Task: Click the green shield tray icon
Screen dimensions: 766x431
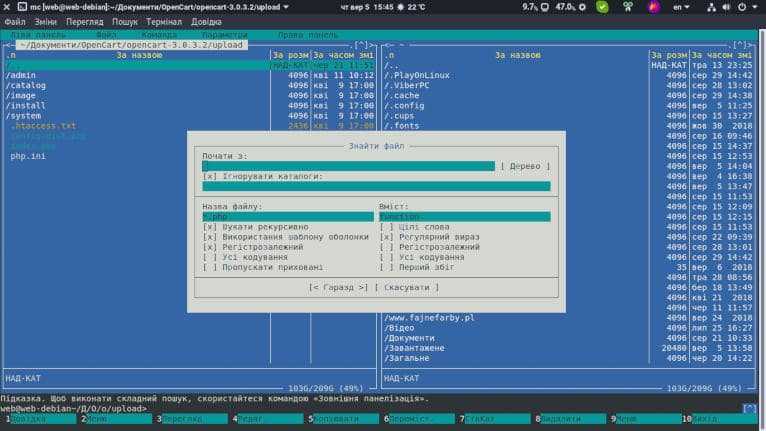Action: (602, 7)
